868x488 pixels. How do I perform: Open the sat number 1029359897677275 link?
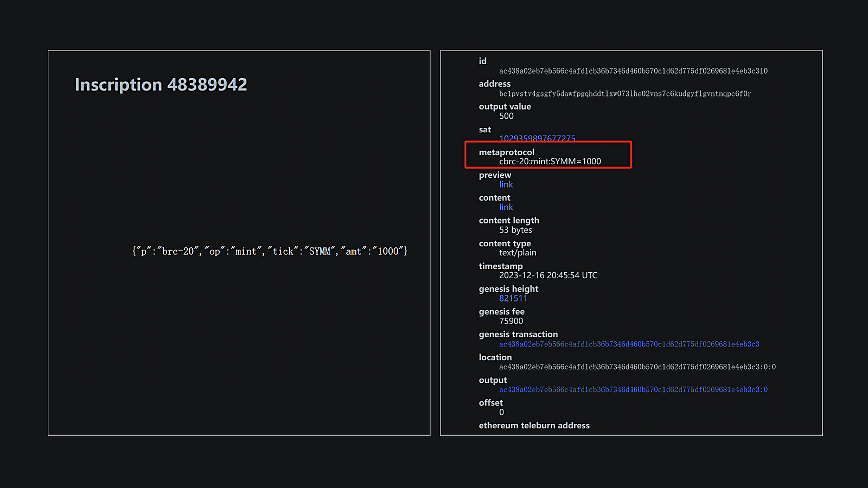click(x=537, y=138)
